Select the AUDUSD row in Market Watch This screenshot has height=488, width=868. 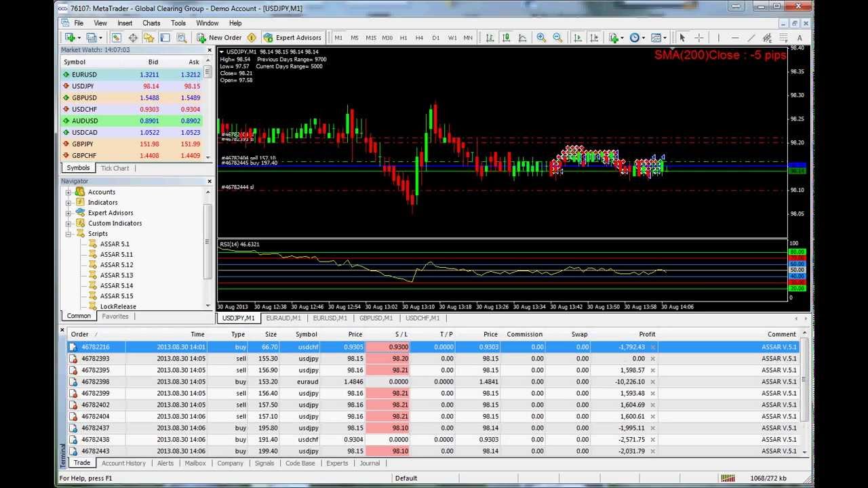tap(132, 121)
